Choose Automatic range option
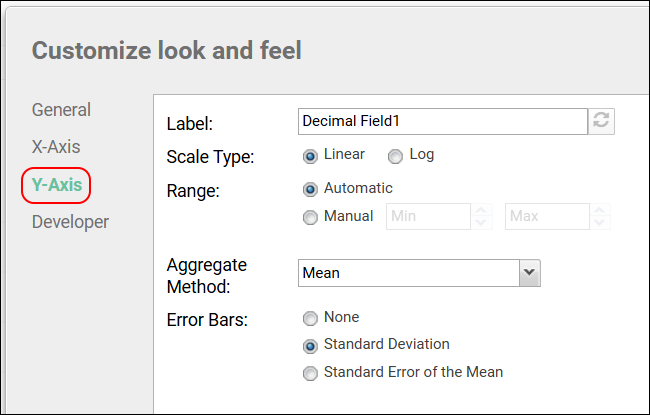The width and height of the screenshot is (650, 415). [310, 188]
